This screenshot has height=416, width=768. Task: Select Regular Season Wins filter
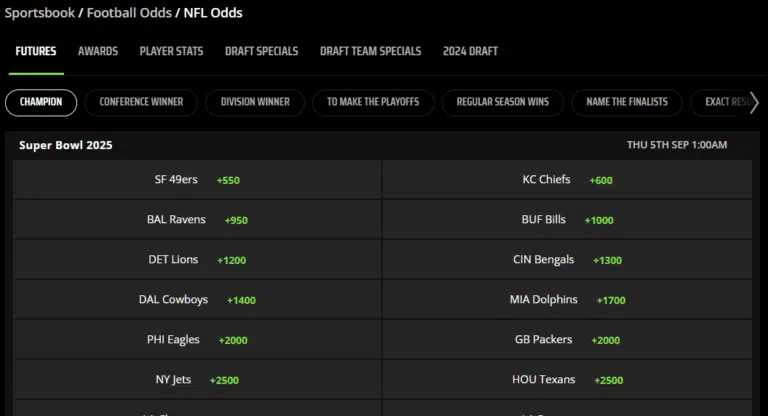coord(503,102)
